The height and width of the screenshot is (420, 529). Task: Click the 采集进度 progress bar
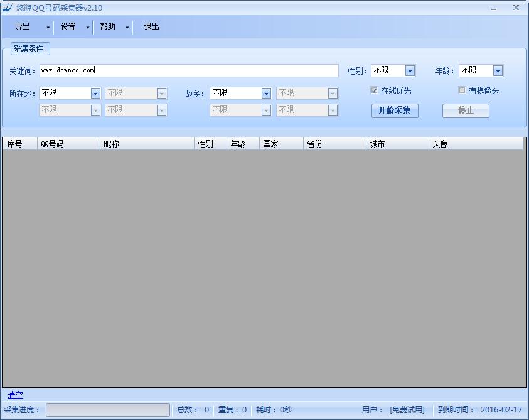click(x=107, y=409)
